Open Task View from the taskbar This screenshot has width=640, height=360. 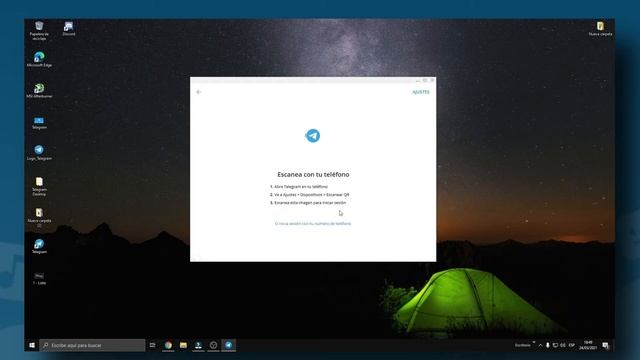[x=153, y=345]
